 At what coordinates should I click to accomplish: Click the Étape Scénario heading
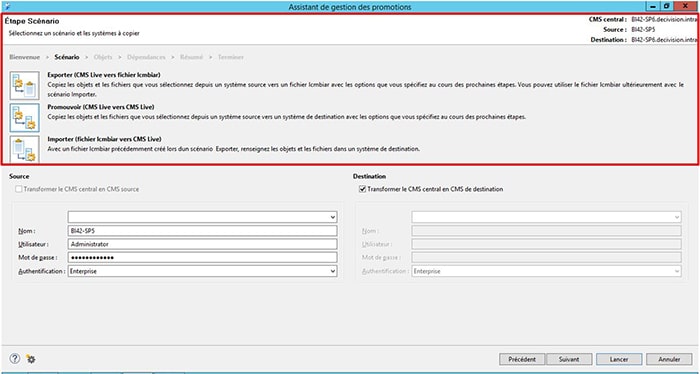[x=32, y=21]
